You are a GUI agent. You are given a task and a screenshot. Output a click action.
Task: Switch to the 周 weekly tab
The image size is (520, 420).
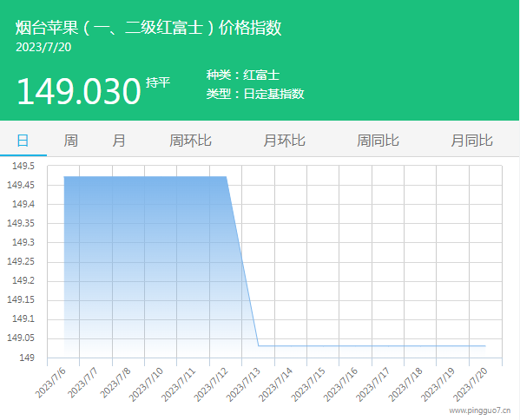pyautogui.click(x=70, y=141)
